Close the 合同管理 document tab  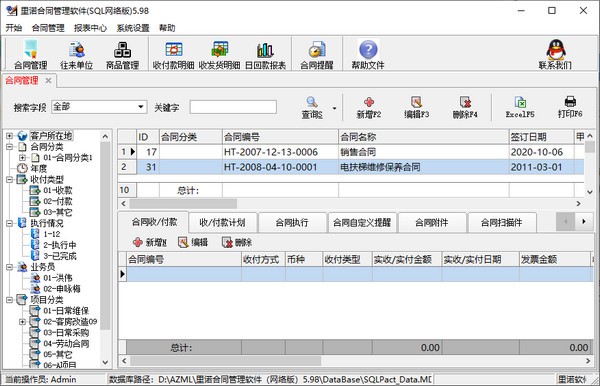pyautogui.click(x=48, y=80)
